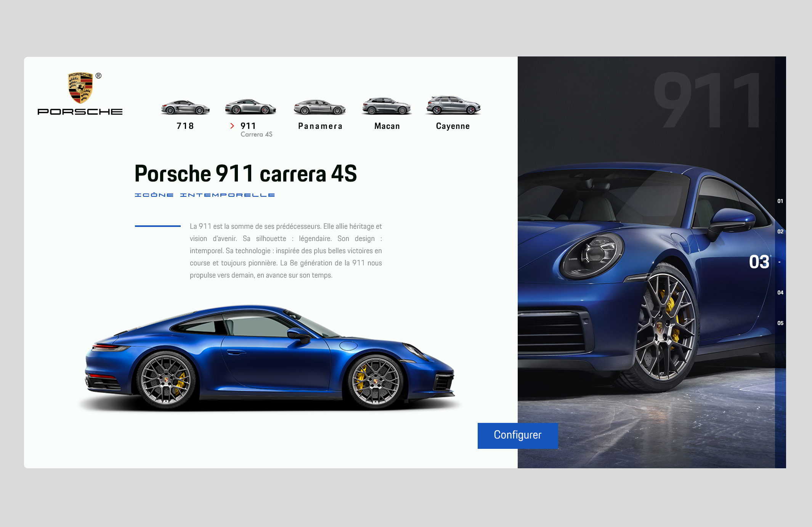Select the Panamera car thumbnail icon
This screenshot has height=527, width=812.
(319, 107)
